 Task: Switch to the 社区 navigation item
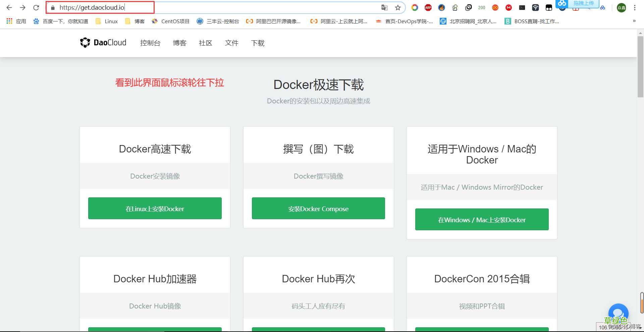point(205,43)
